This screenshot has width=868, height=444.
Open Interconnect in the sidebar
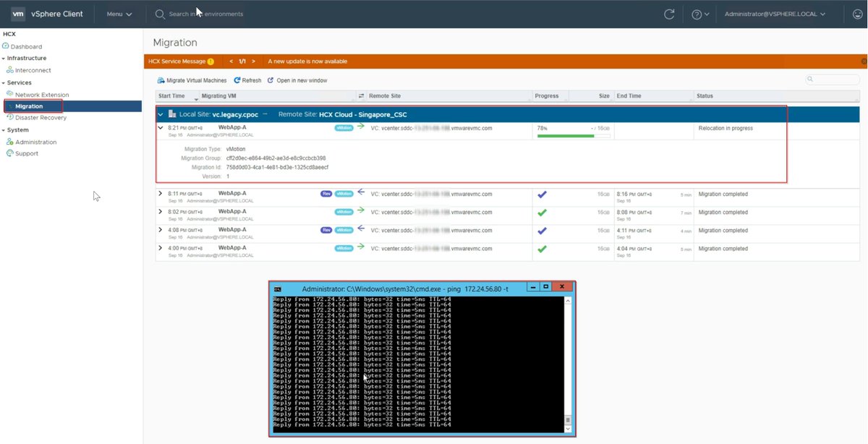[33, 70]
